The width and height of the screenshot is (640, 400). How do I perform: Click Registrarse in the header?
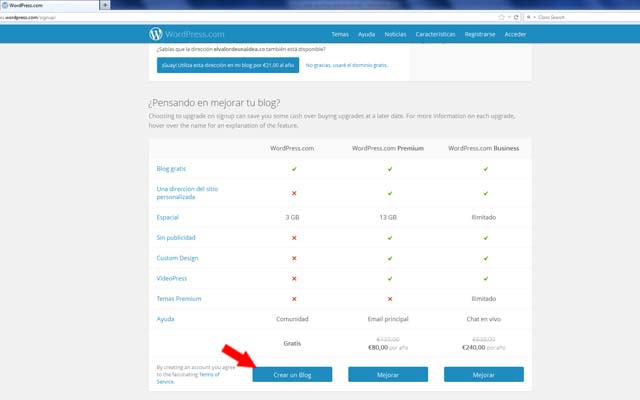tap(480, 34)
